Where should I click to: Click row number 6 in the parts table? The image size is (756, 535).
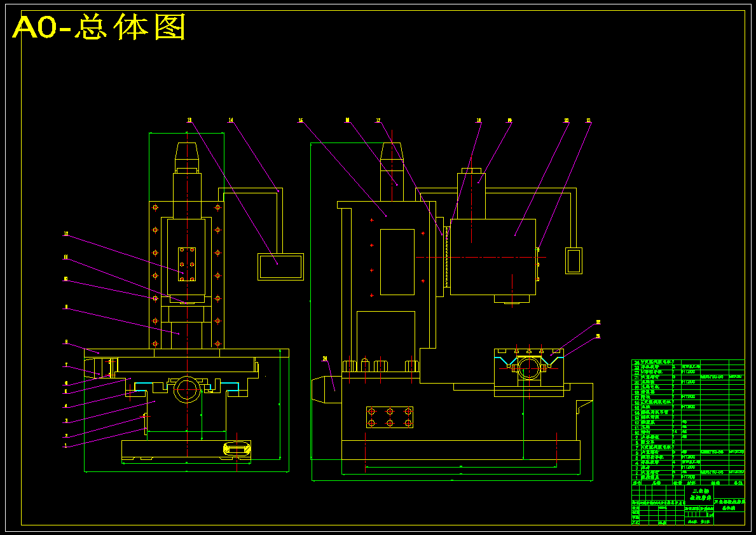636,452
